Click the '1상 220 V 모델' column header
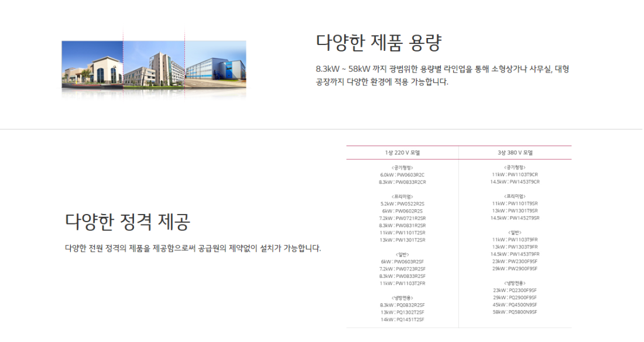The width and height of the screenshot is (644, 342). click(x=403, y=153)
